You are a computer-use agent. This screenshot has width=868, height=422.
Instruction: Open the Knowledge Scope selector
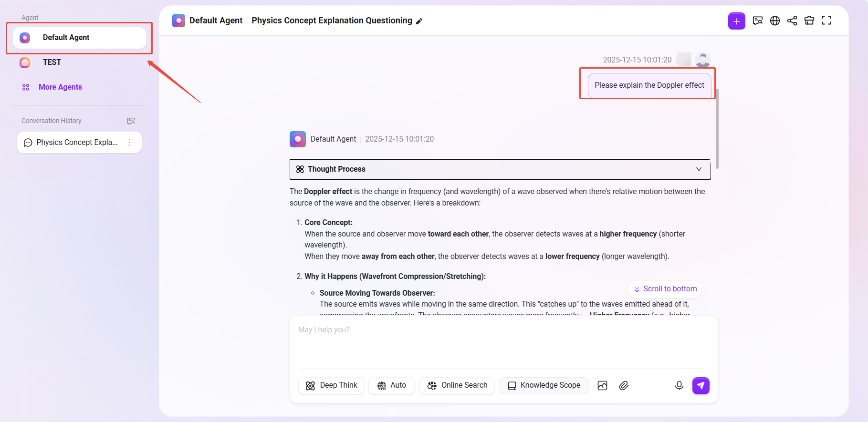click(x=544, y=385)
